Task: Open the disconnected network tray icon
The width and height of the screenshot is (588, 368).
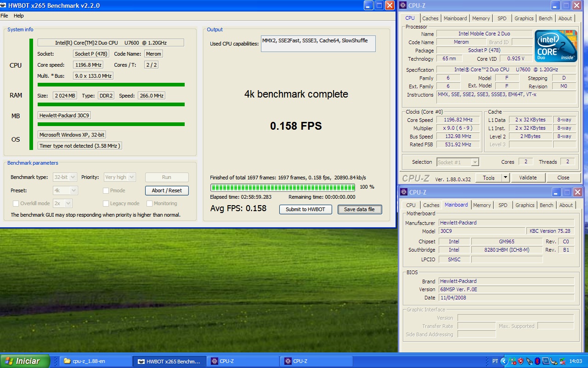Action: click(562, 362)
